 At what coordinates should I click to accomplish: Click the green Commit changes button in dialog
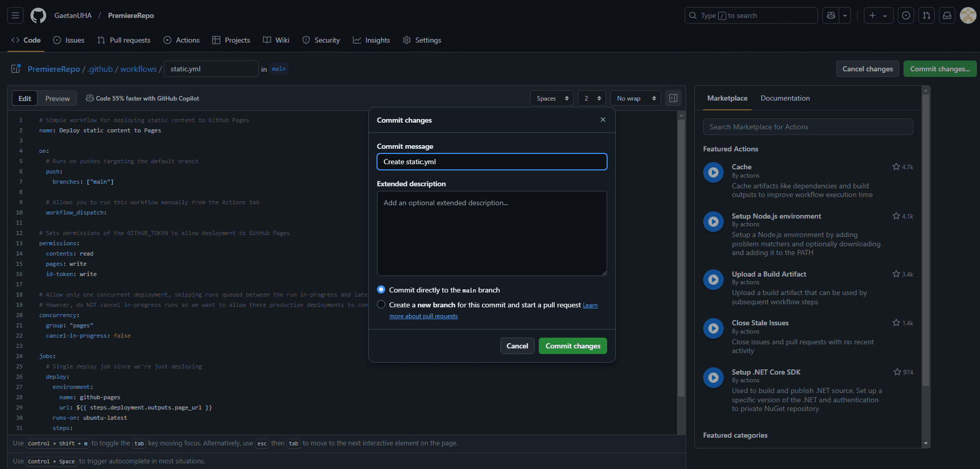pos(573,346)
